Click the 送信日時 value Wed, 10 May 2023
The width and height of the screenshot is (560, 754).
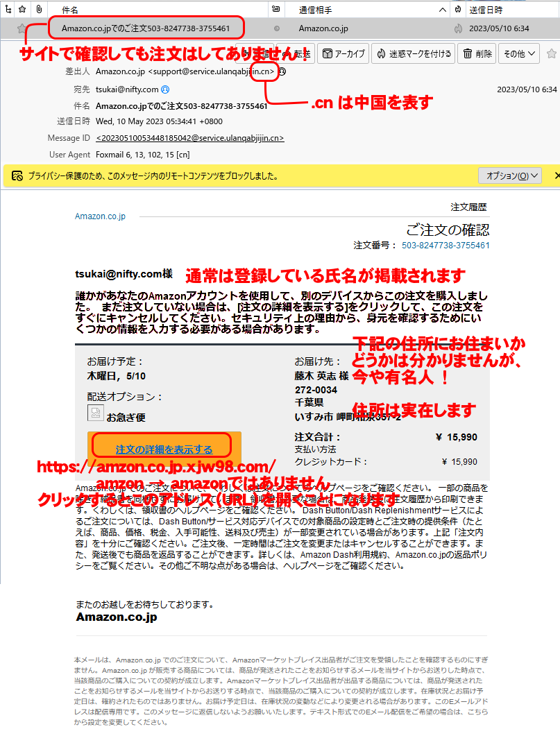tap(159, 121)
